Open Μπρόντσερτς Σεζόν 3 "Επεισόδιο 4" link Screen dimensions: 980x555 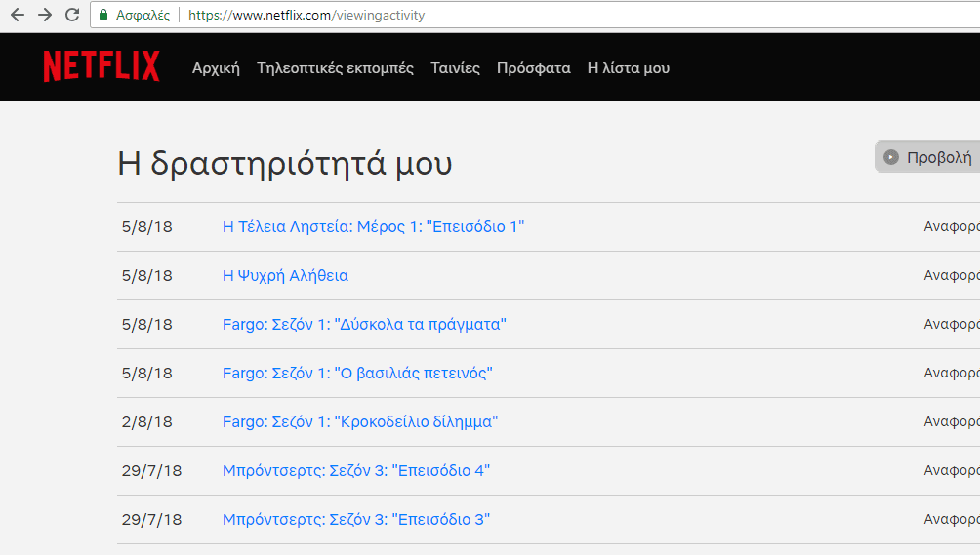tap(356, 470)
